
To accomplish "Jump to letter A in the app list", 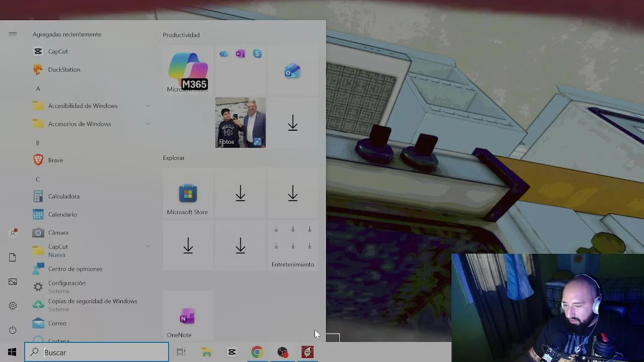I will [x=38, y=88].
